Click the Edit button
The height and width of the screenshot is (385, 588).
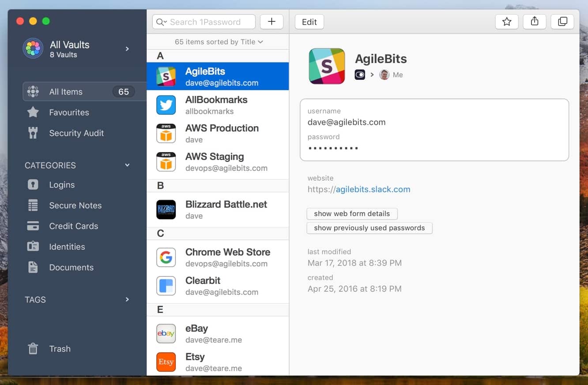309,21
